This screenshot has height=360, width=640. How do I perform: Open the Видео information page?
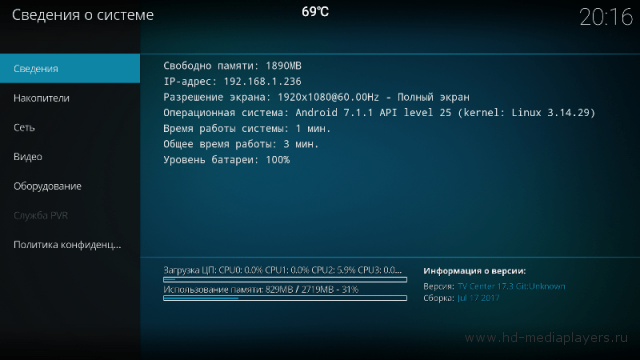[x=70, y=157]
